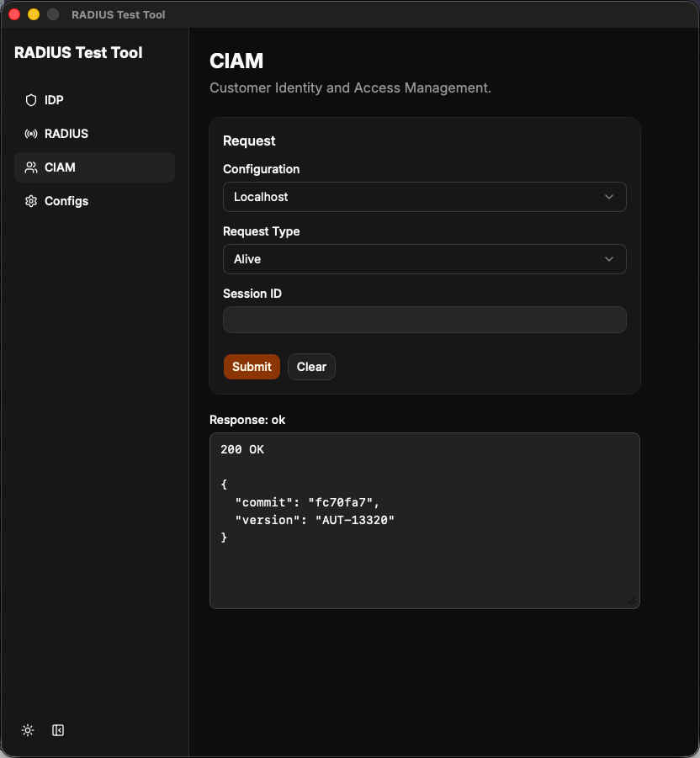Select the CIAM sidebar item

pos(95,167)
